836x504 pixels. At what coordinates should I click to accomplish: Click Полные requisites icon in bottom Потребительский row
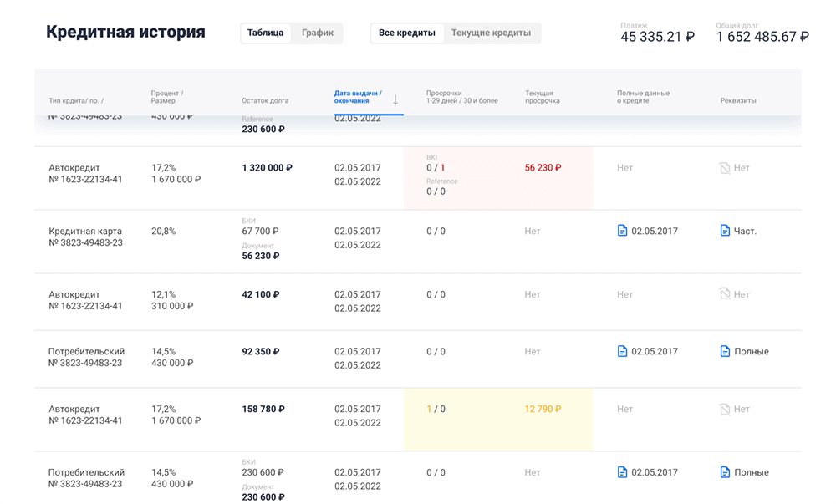725,472
